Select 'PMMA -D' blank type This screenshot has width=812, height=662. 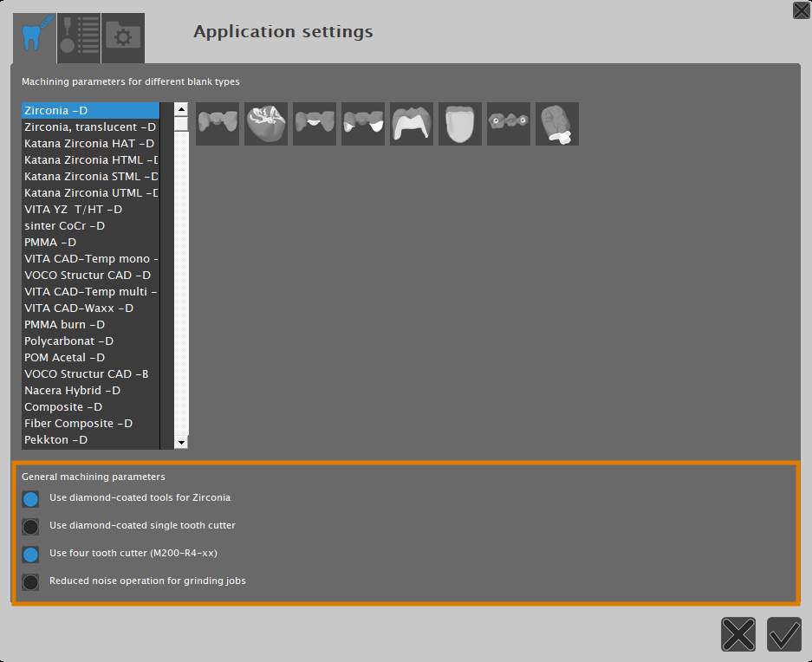(91, 243)
